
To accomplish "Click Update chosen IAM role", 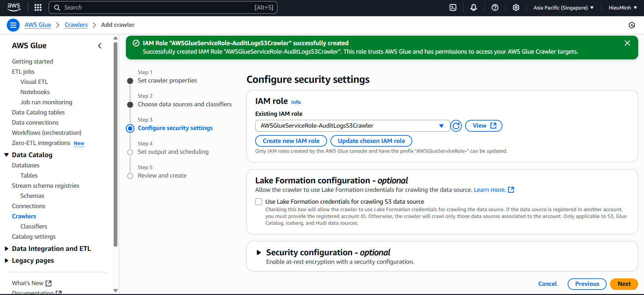I will (x=372, y=141).
